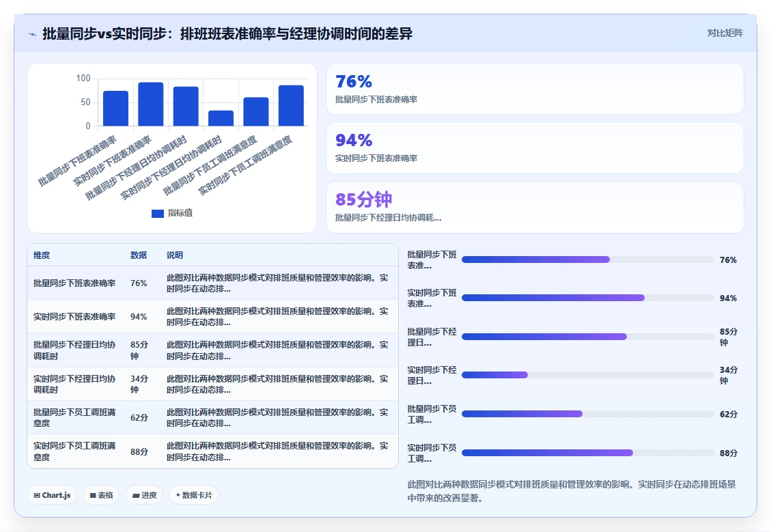Viewport: 771px width, 532px height.
Task: Click the 批量同步下员工调班满意度 chart bar
Action: pos(256,111)
